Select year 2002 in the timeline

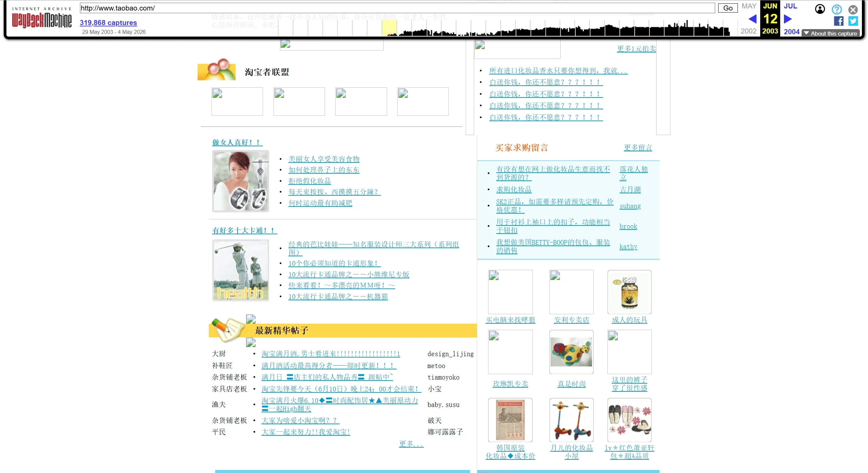(x=748, y=31)
